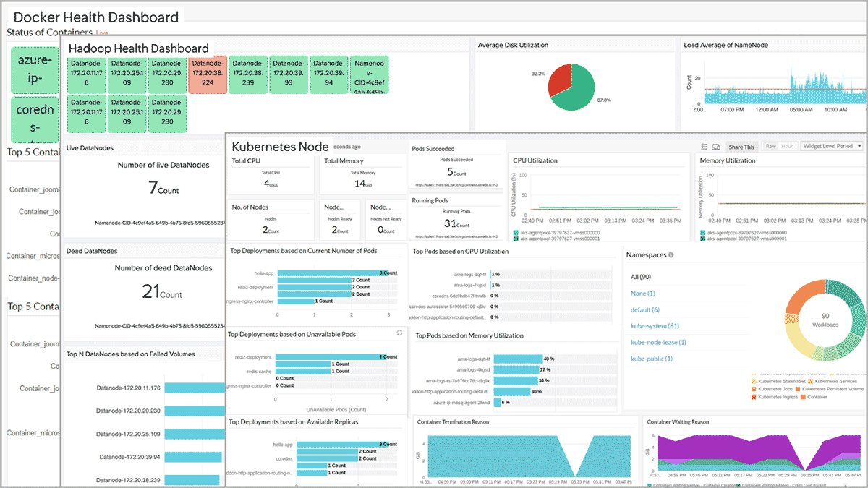Select the All (90) namespace filter

tap(641, 277)
